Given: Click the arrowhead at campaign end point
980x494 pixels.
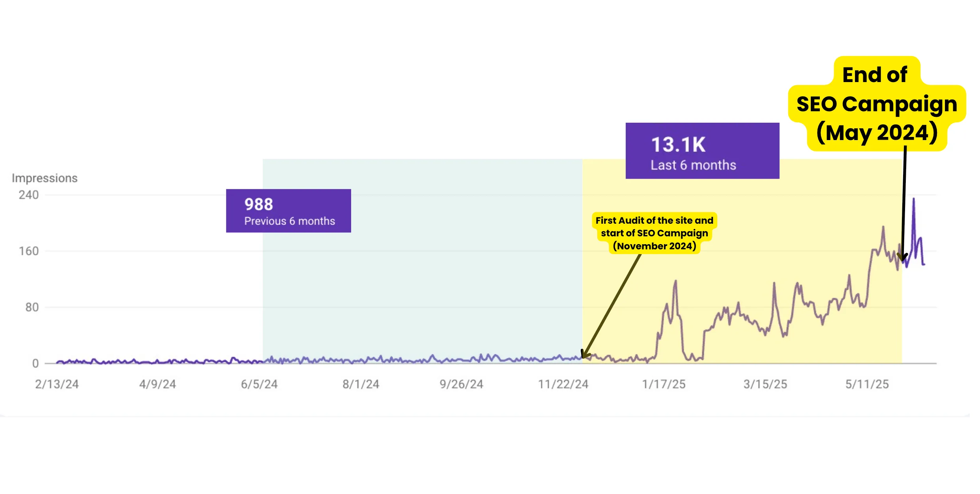Looking at the screenshot, I should pyautogui.click(x=903, y=257).
